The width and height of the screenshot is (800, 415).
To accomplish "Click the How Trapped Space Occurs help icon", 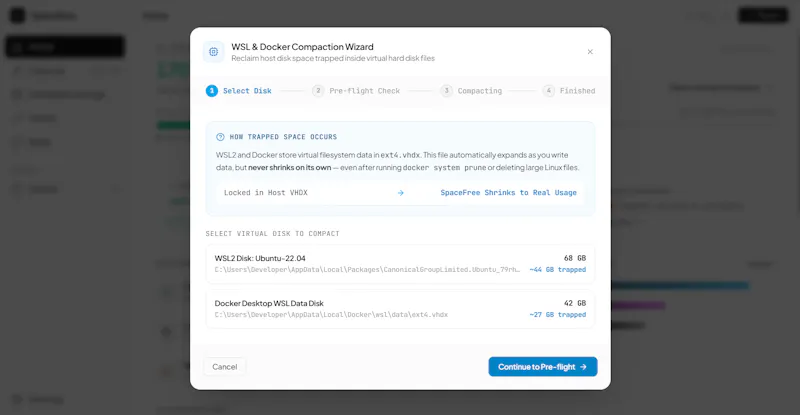I will point(220,137).
